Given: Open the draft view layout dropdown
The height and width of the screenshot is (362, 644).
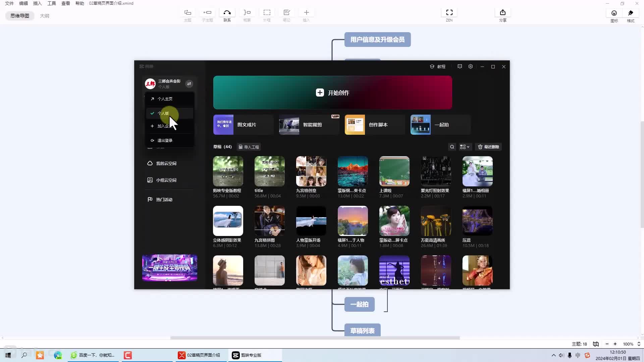Looking at the screenshot, I should [465, 147].
